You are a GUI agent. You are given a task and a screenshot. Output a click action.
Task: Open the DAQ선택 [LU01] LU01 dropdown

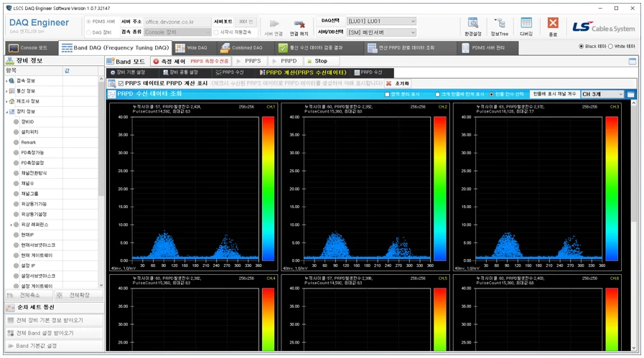tap(381, 22)
